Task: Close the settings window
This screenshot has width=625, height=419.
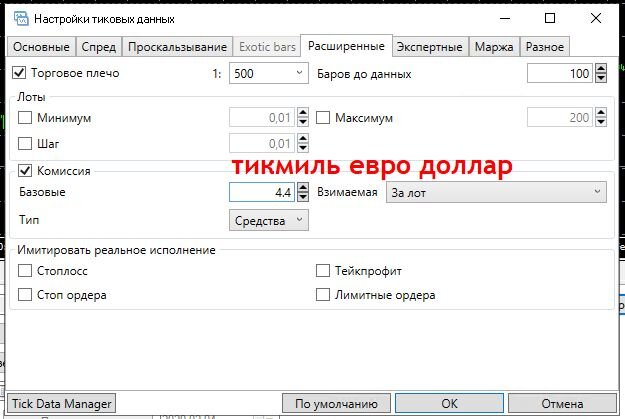Action: 596,18
